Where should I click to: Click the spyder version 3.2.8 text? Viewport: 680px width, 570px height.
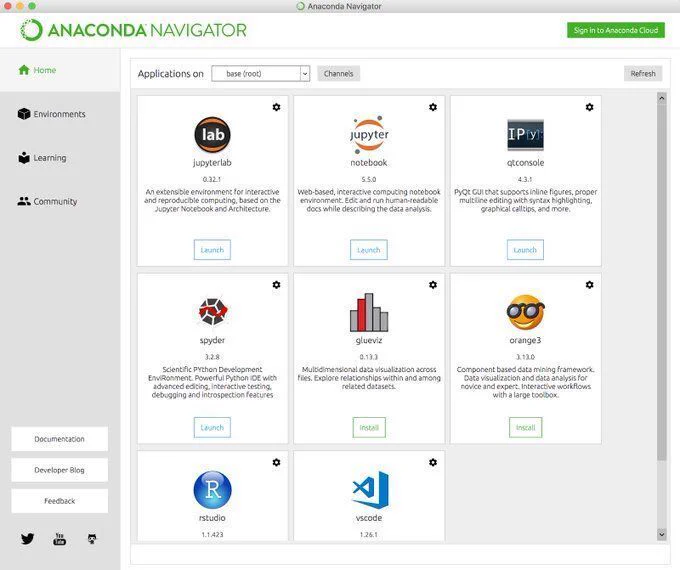pyautogui.click(x=212, y=357)
